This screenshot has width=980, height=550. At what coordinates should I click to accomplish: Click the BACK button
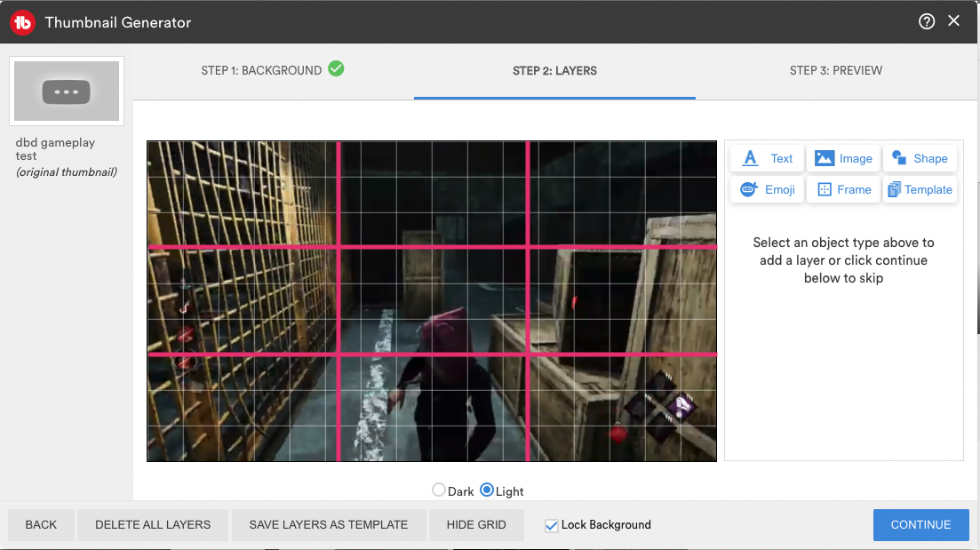click(x=41, y=525)
